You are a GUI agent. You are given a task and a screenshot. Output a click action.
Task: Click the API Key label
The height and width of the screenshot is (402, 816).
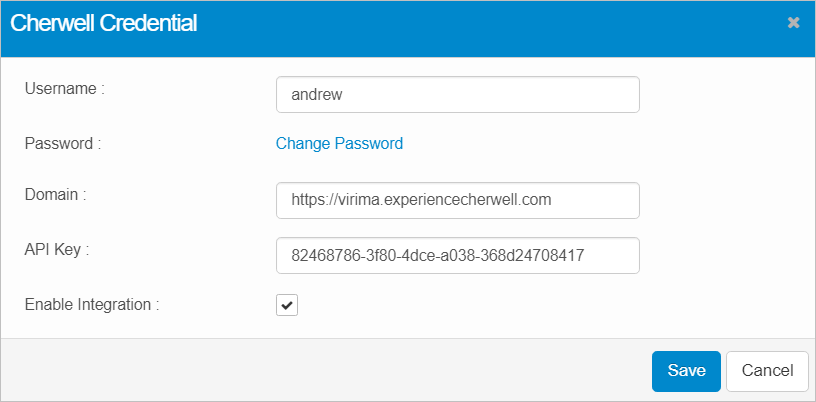57,249
